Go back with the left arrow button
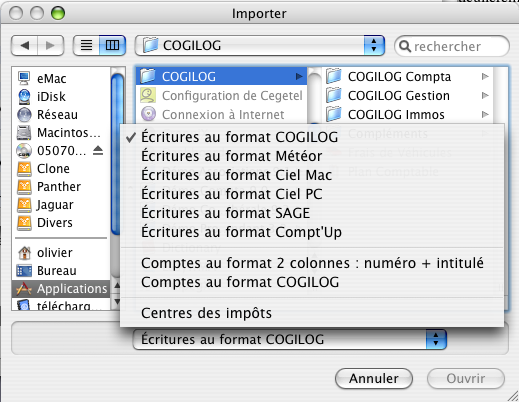The height and width of the screenshot is (402, 519). pyautogui.click(x=25, y=45)
